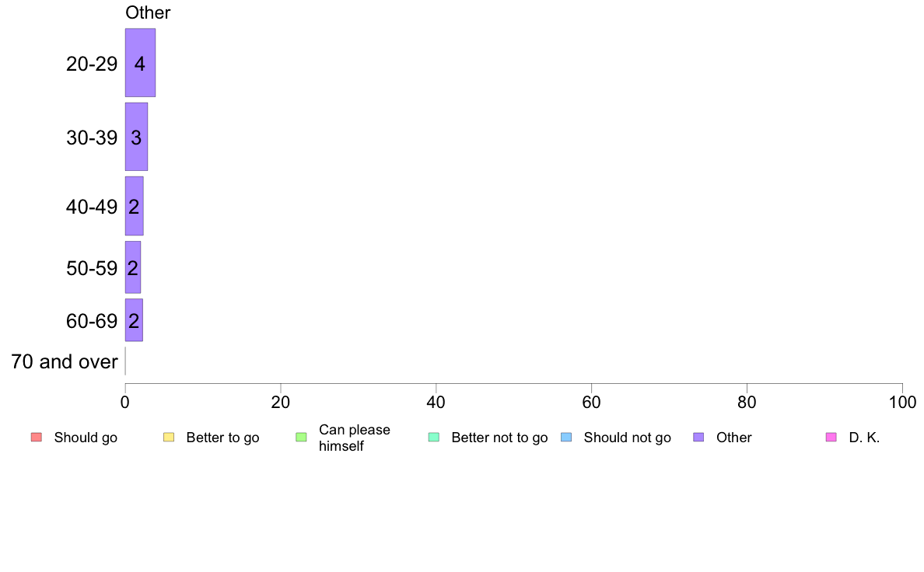
Task: Click the Better to go legend label
Action: (x=222, y=438)
